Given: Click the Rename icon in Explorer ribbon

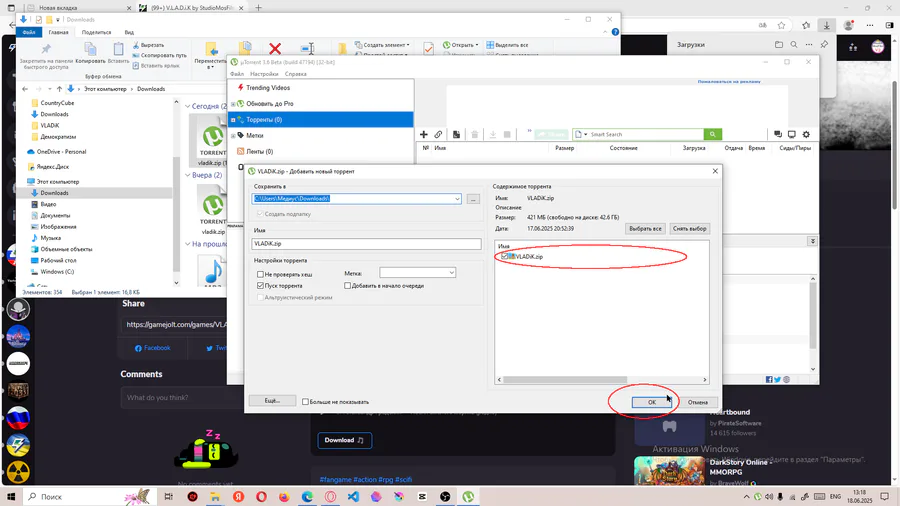Looking at the screenshot, I should pyautogui.click(x=308, y=49).
